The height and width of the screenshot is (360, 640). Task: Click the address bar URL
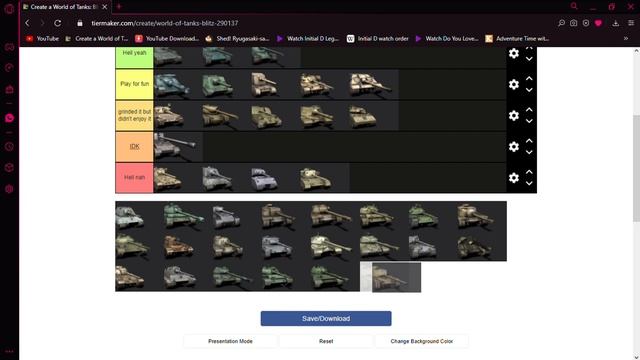[x=164, y=23]
